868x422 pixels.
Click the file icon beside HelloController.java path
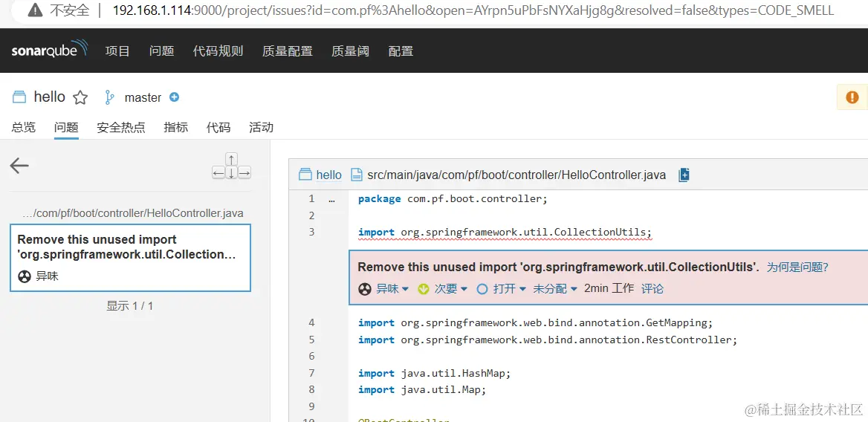point(357,175)
